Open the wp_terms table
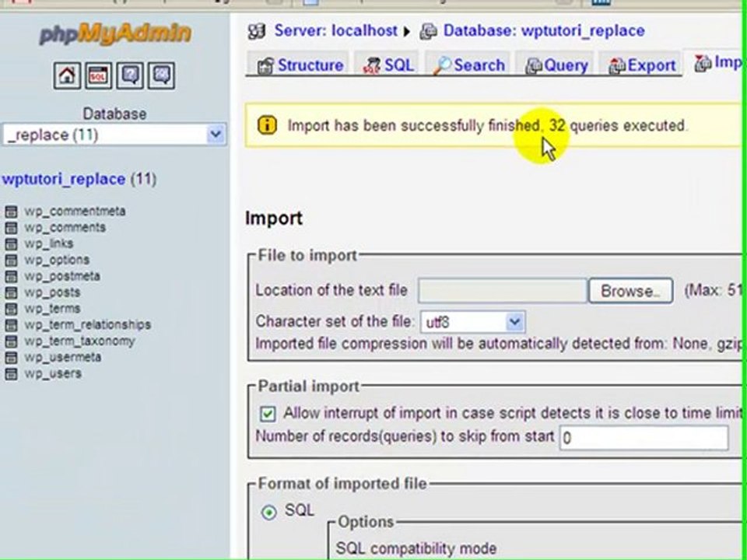 (x=52, y=309)
